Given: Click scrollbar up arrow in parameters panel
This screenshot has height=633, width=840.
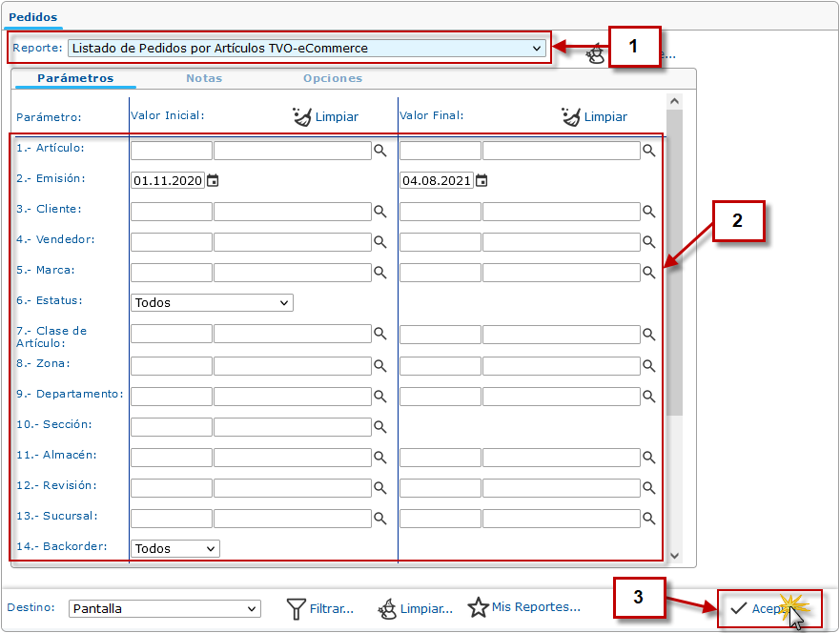Looking at the screenshot, I should [674, 101].
